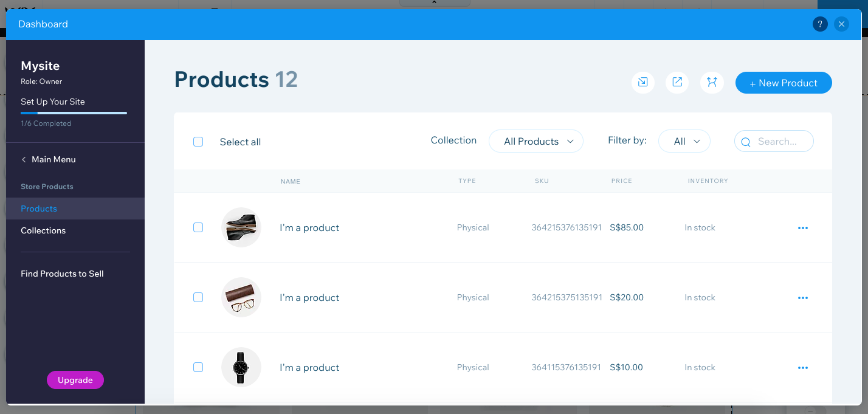Switch to Collections in the sidebar

[43, 230]
